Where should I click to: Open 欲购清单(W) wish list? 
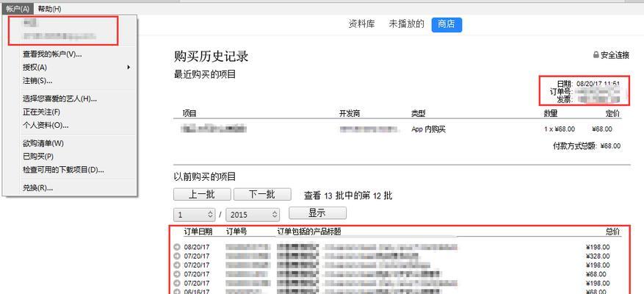pyautogui.click(x=43, y=143)
